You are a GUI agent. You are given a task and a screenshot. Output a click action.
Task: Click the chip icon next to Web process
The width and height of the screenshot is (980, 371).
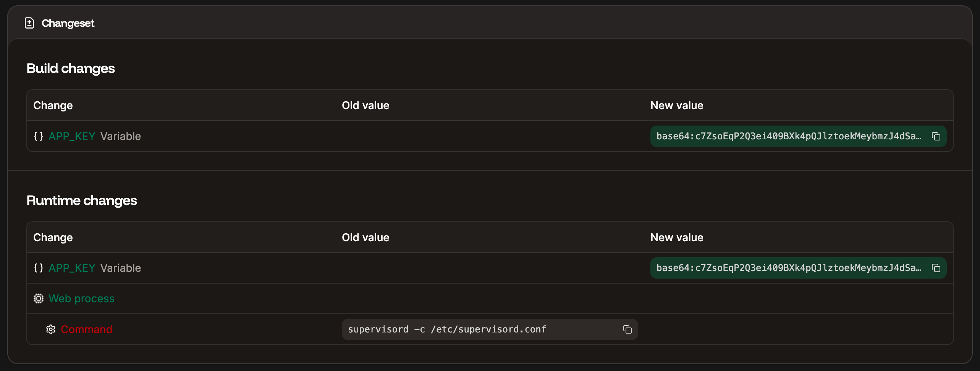(39, 298)
